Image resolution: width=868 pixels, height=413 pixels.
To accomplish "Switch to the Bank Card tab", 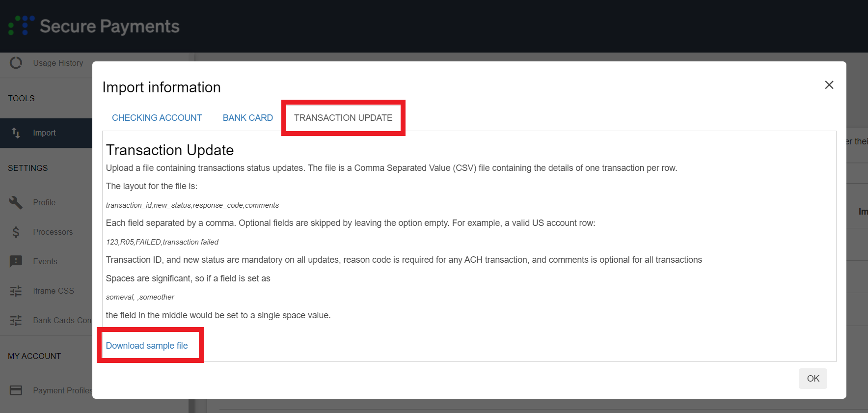I will point(247,118).
